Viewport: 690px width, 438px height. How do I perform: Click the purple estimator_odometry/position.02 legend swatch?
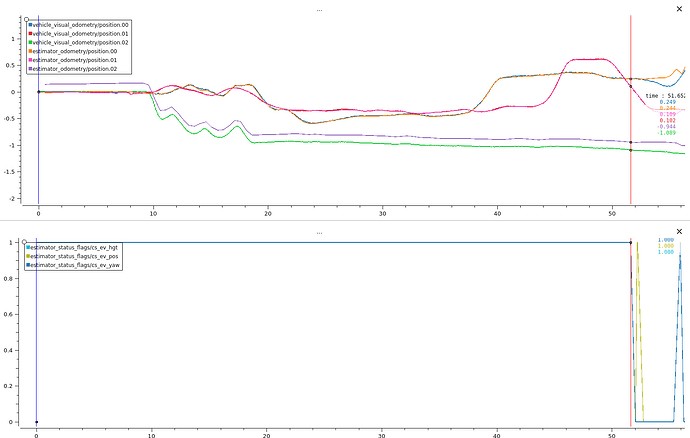pos(30,69)
